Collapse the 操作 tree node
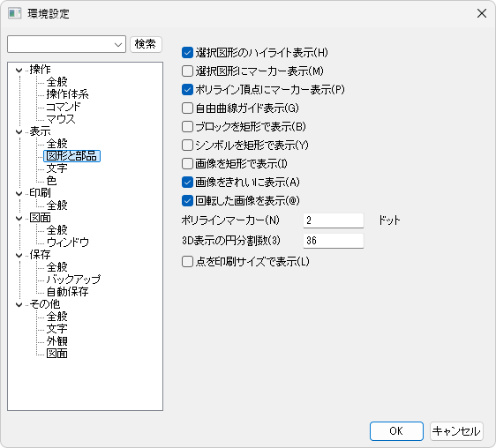The width and height of the screenshot is (496, 448). coord(19,71)
